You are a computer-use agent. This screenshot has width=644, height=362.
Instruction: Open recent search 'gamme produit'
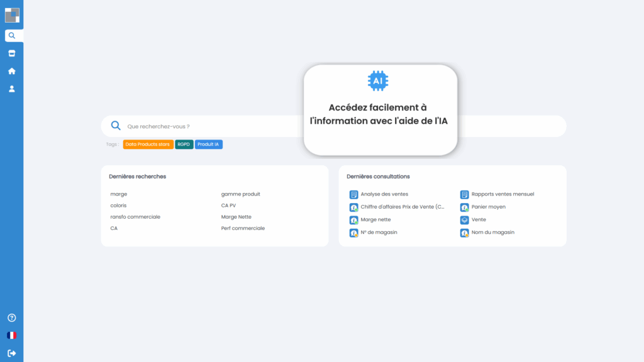[240, 194]
